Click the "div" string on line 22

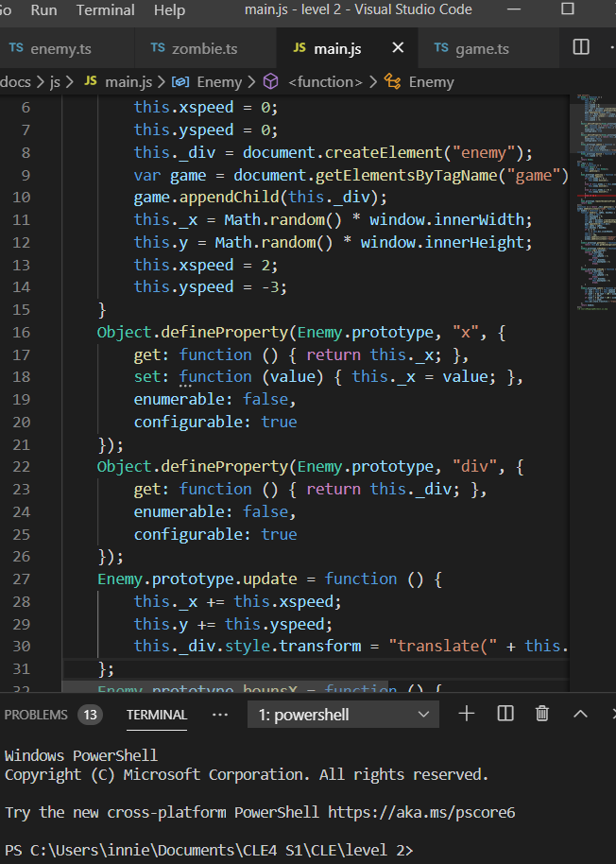click(474, 467)
